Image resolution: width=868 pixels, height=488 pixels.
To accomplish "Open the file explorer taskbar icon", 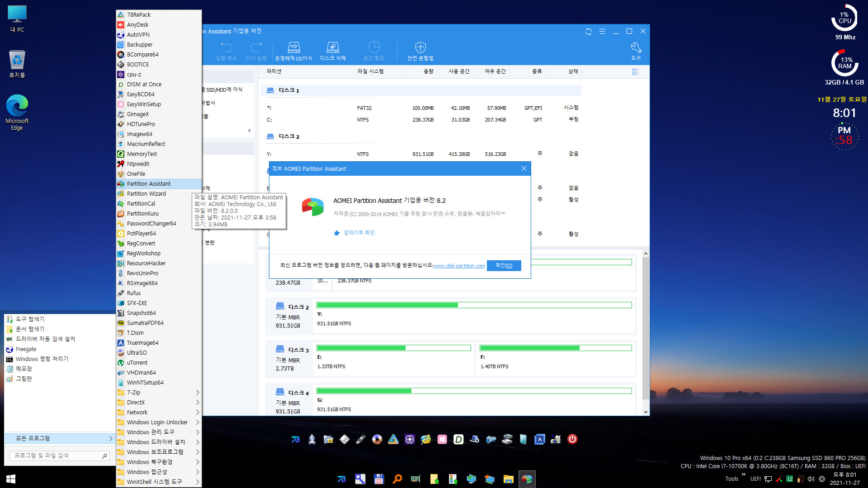I will point(509,479).
